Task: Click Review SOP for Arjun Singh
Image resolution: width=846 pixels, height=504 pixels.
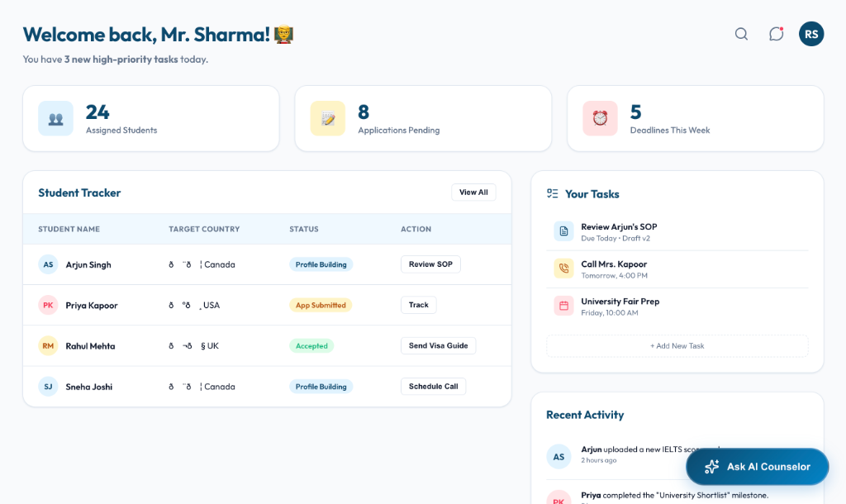Action: pos(430,264)
